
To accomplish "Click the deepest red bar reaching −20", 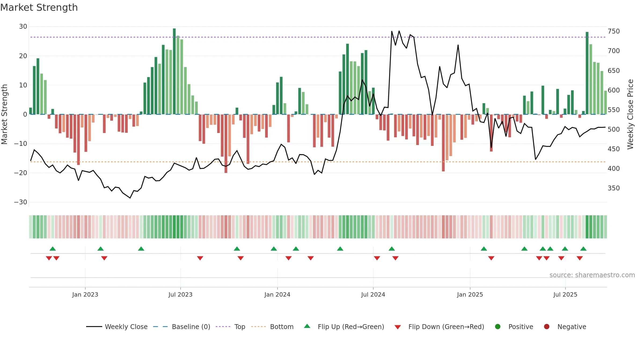I will [226, 144].
